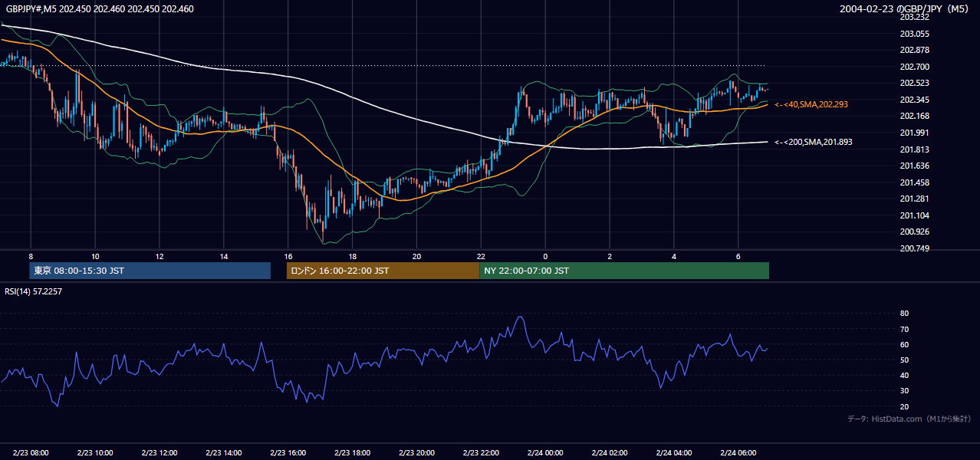Click the London 16:00-22:00 JST session bar
The width and height of the screenshot is (980, 460).
tap(383, 271)
